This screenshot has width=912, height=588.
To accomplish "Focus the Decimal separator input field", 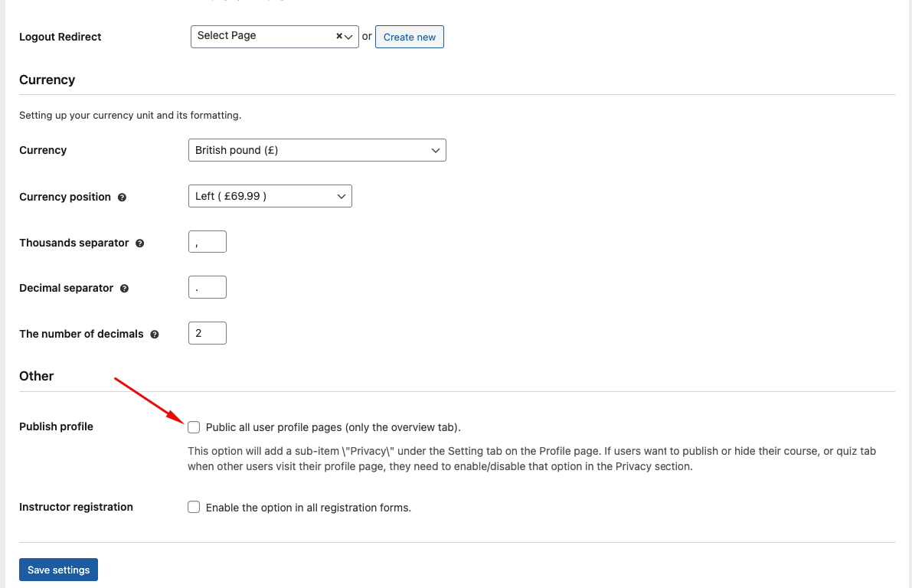I will 207,287.
